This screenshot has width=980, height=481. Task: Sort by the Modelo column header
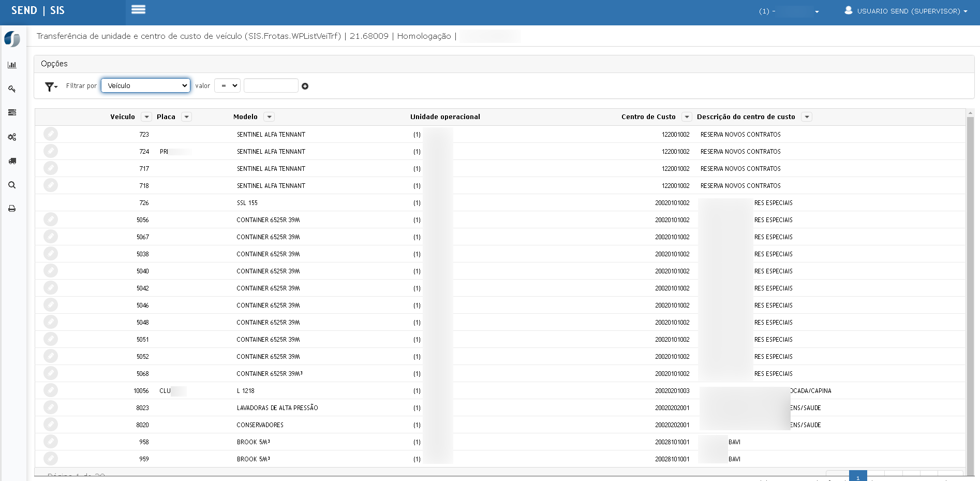pyautogui.click(x=245, y=117)
